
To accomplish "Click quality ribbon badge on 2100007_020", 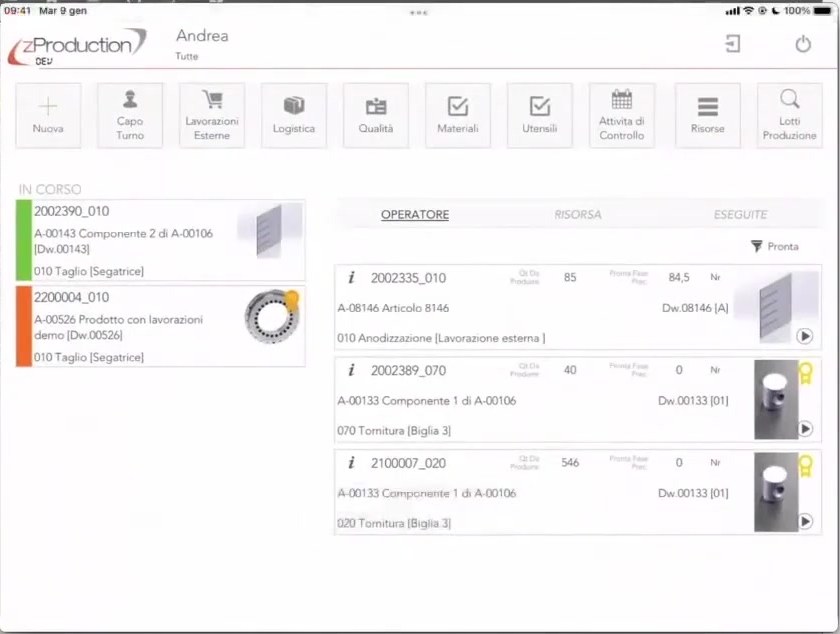I will point(806,466).
